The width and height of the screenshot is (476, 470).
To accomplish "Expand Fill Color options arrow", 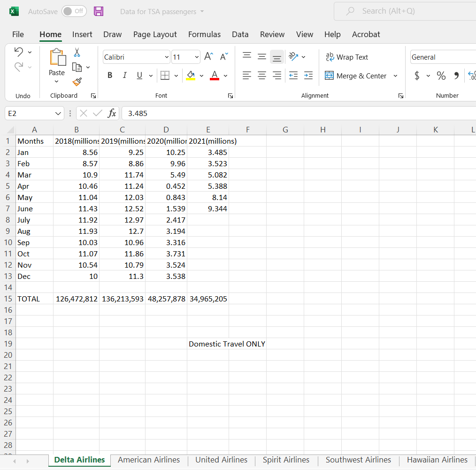I will (x=201, y=76).
